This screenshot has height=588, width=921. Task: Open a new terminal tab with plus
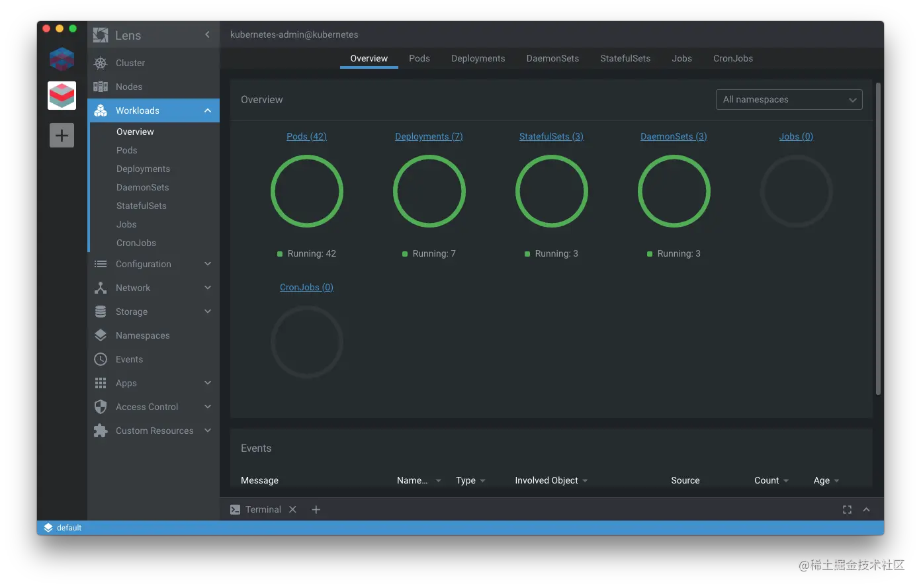(316, 509)
